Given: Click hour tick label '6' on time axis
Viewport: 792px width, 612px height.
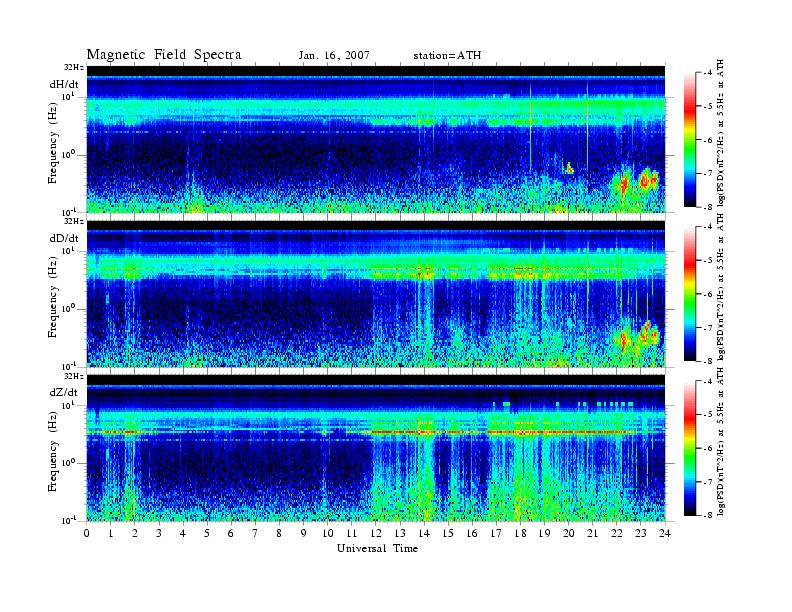Looking at the screenshot, I should 231,533.
